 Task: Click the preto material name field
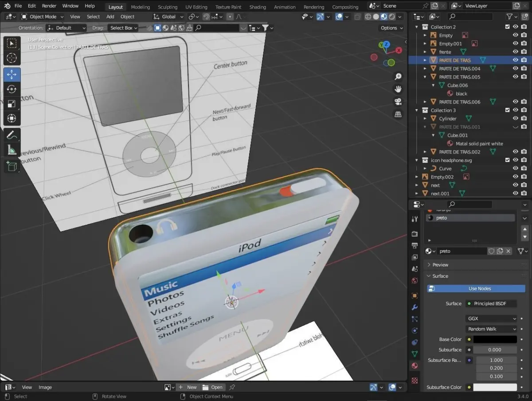coord(462,251)
